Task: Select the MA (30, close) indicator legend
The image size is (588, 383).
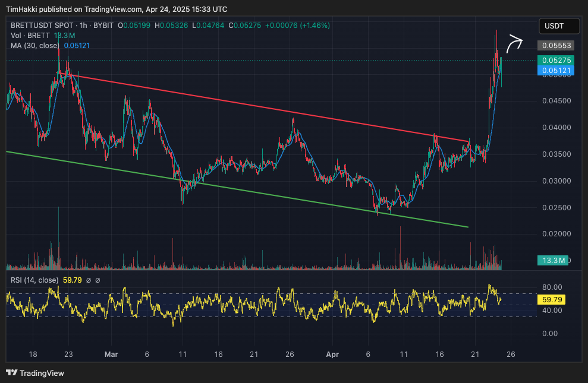Action: (34, 46)
